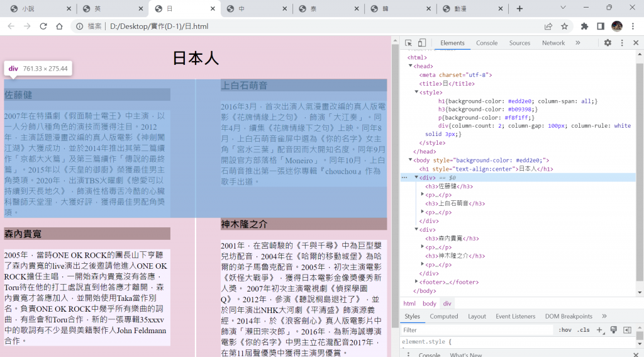
Task: Share this page icon
Action: (x=548, y=26)
